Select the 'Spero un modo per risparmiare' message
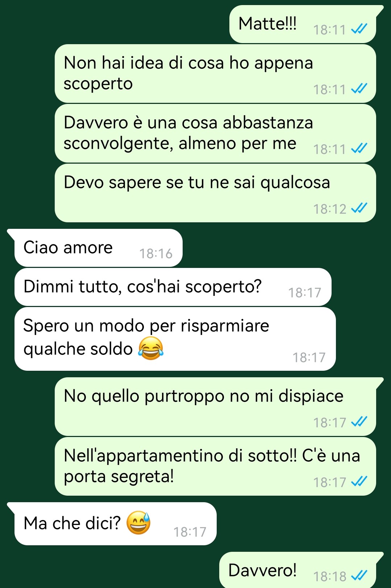 point(175,339)
